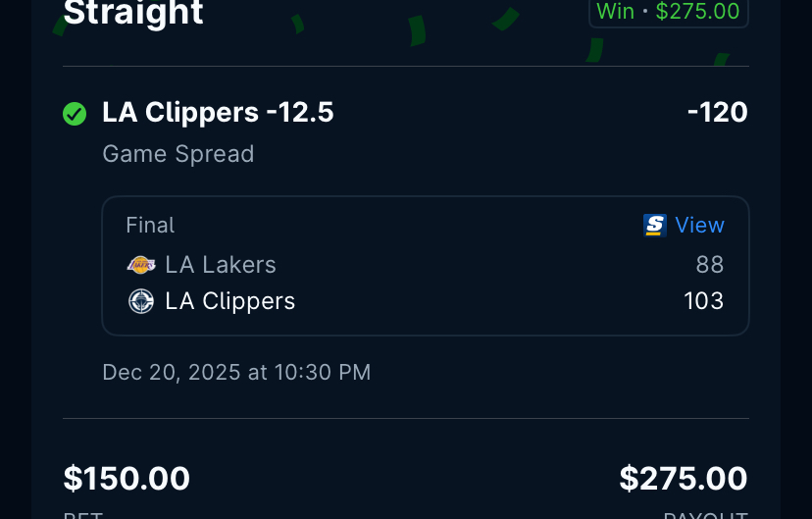Click the BET label under $150.00

(83, 514)
